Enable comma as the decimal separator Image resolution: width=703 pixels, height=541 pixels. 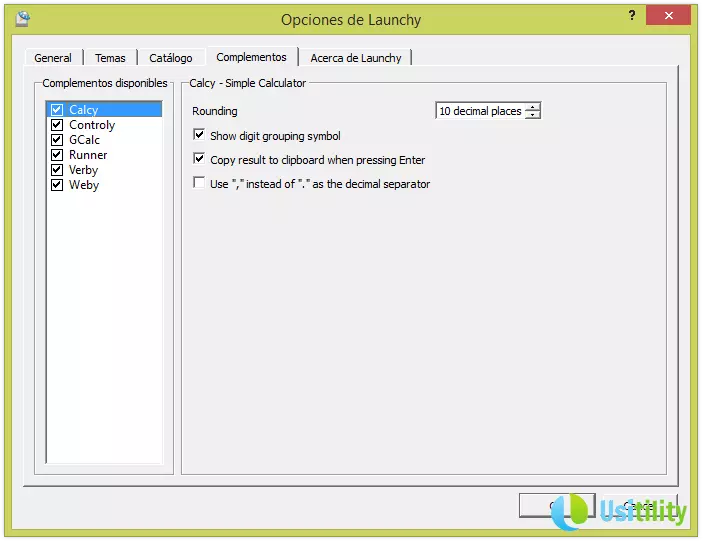coord(199,183)
